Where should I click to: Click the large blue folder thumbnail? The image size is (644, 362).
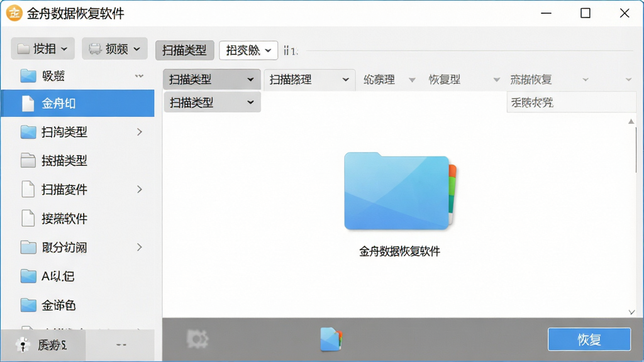tap(400, 191)
